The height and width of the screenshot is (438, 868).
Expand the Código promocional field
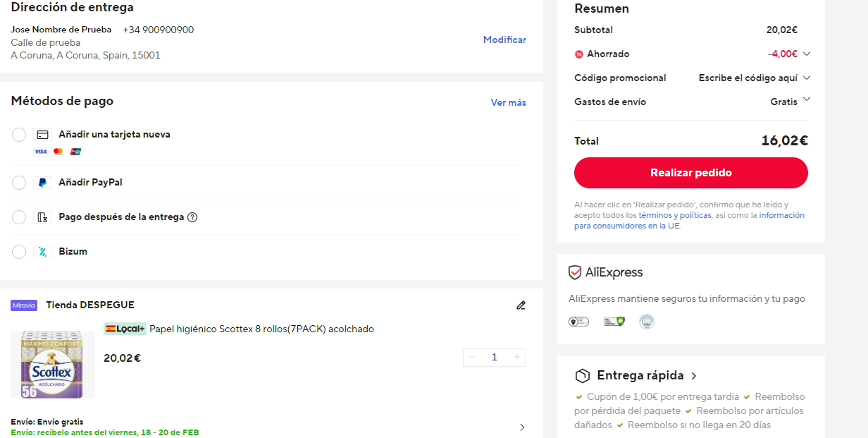click(807, 78)
